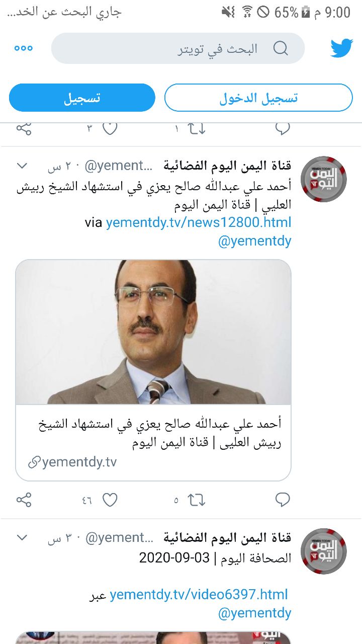Viewport: 362px width, 644px height.
Task: Expand the first tweet's chevron menu
Action: pyautogui.click(x=22, y=165)
